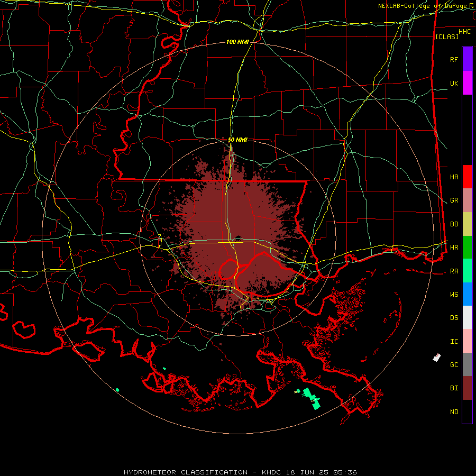Click the BD yellow legend swatch
476x476 pixels.
467,224
